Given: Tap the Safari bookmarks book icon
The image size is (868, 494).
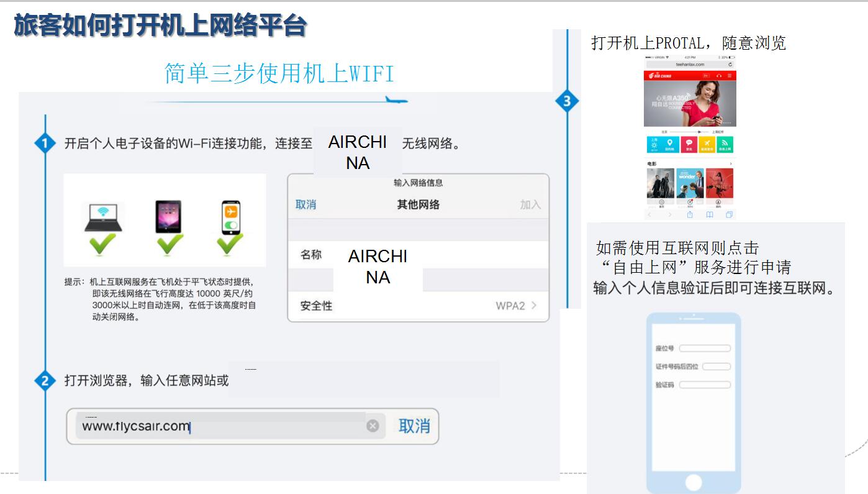Looking at the screenshot, I should pos(710,214).
